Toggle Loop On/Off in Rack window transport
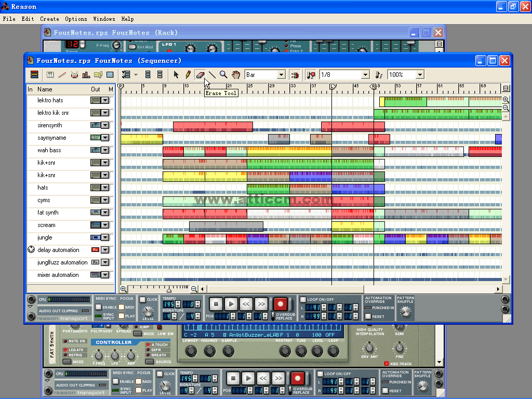 320,374
